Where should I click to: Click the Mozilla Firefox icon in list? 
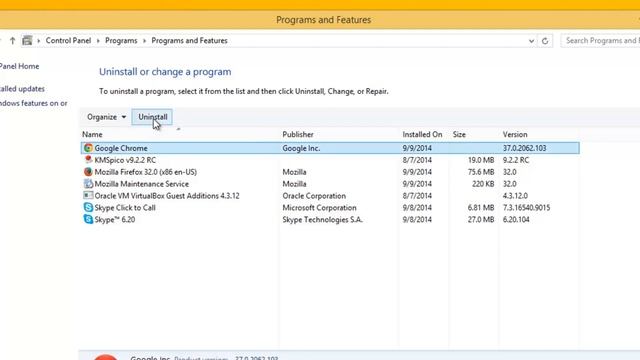click(88, 172)
